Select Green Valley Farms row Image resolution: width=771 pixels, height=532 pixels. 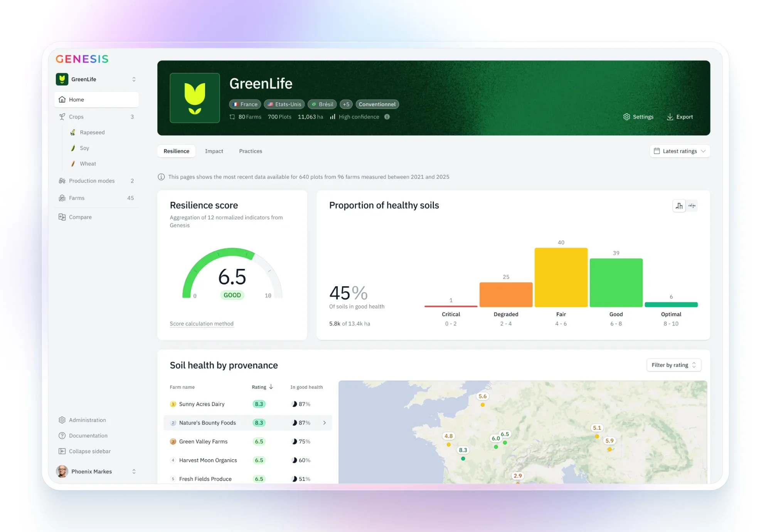coord(248,442)
